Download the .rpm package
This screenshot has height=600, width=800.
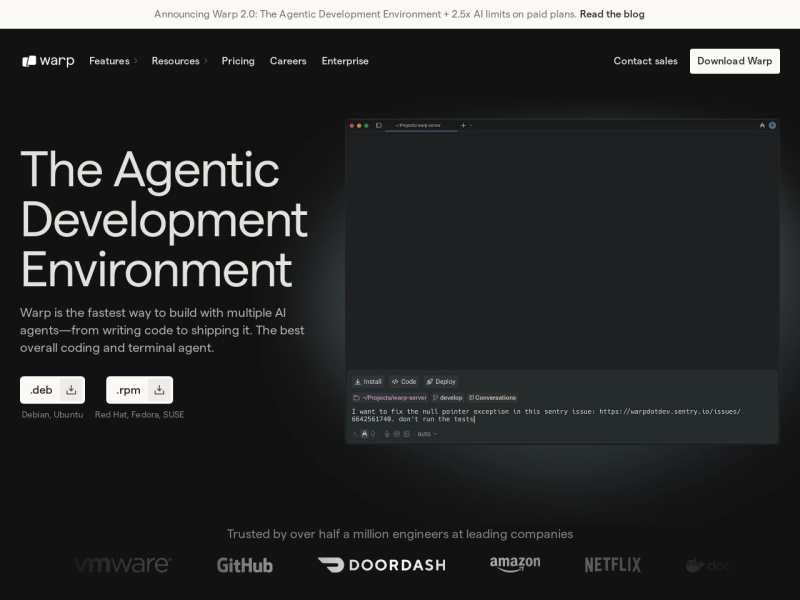[139, 390]
